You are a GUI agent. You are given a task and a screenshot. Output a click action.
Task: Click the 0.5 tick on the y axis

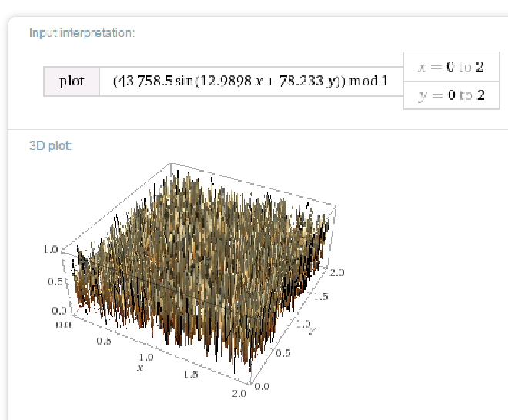point(284,354)
